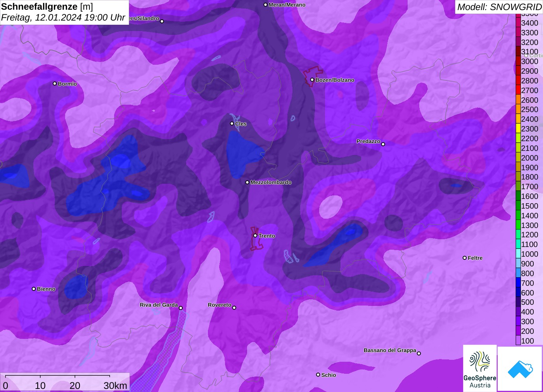Select the 2300 m yellow legend swatch
Screen dimensions: 543x392
[518, 128]
